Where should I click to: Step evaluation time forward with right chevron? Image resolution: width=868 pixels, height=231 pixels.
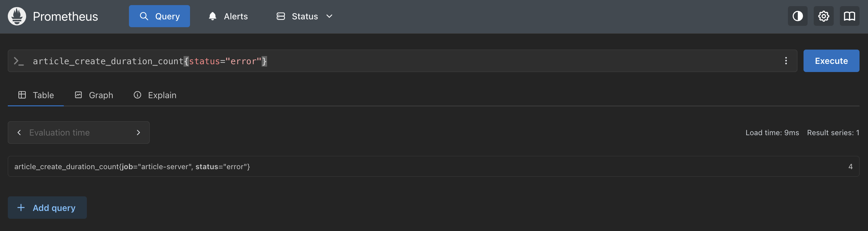[x=138, y=132]
